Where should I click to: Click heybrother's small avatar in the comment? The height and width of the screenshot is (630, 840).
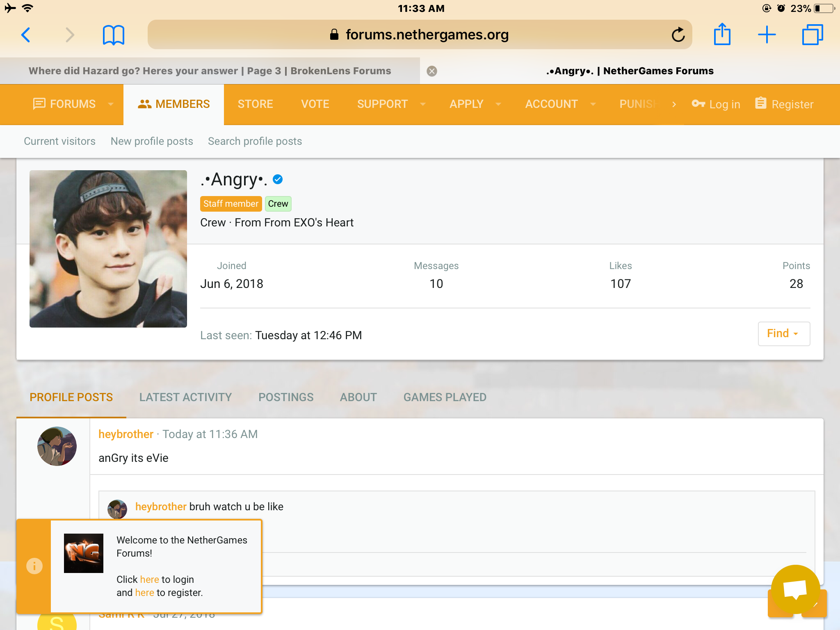117,509
